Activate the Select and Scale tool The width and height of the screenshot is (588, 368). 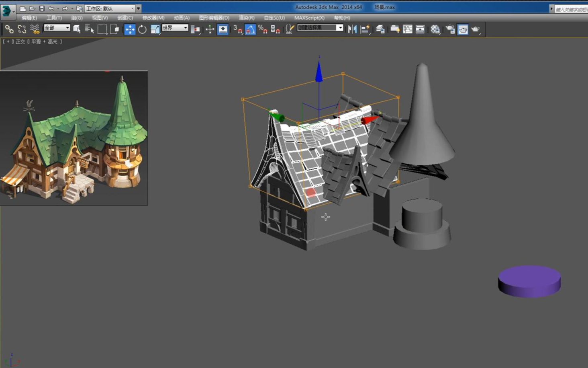(x=155, y=29)
